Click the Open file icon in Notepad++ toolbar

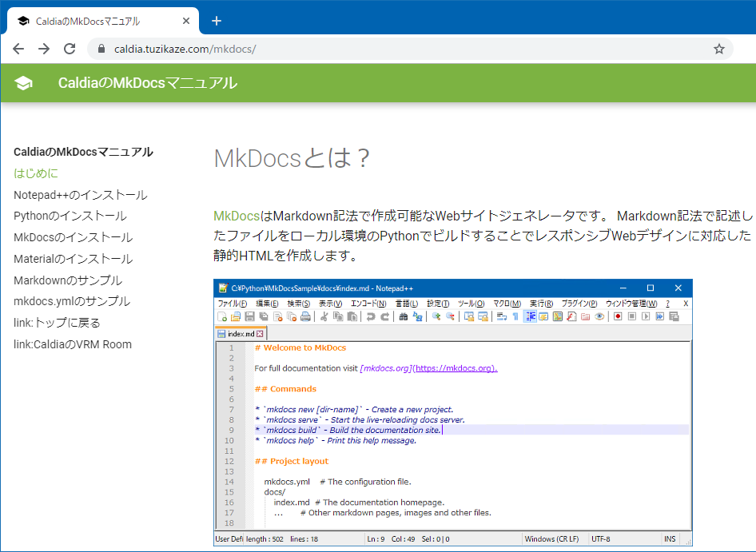[x=235, y=316]
